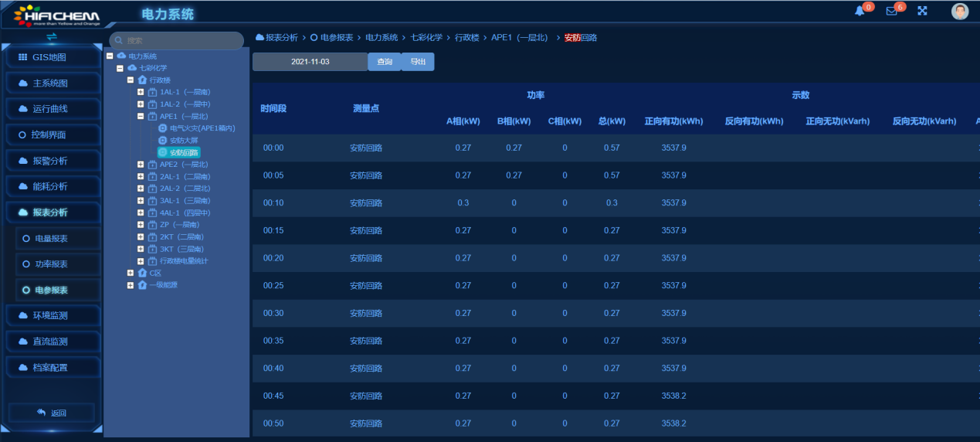Click the 3538.2 value in 00:45 row
Screen dimensions: 980x442
coord(673,396)
